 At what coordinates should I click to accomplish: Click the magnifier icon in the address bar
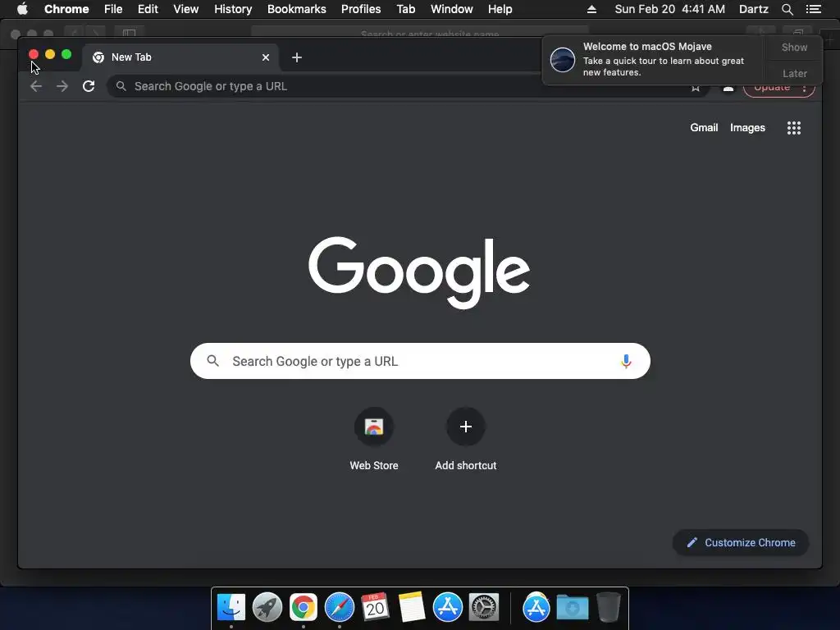pyautogui.click(x=121, y=86)
